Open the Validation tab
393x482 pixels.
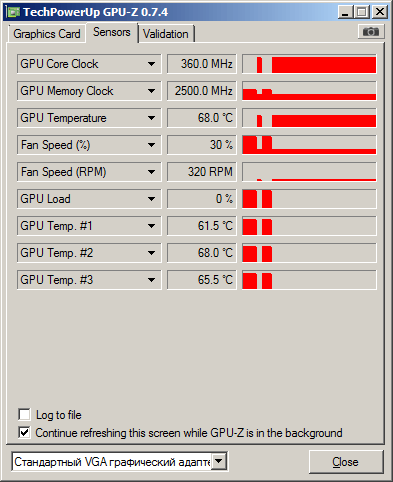pyautogui.click(x=166, y=34)
